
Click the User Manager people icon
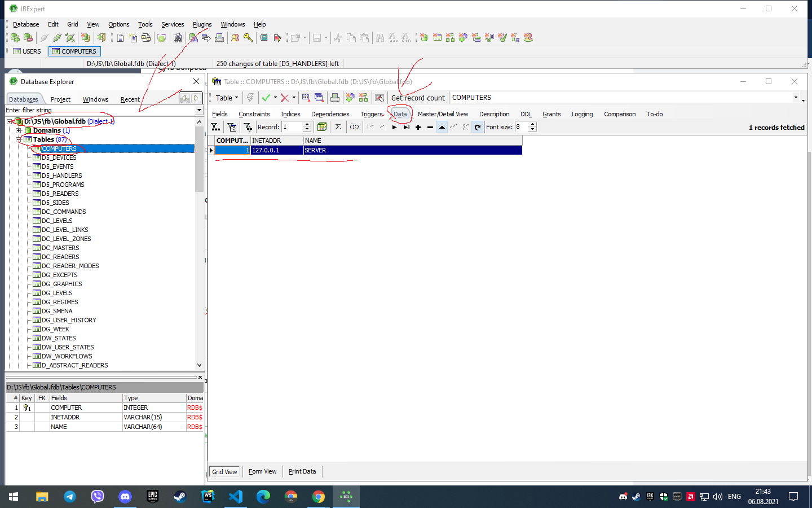coord(235,38)
